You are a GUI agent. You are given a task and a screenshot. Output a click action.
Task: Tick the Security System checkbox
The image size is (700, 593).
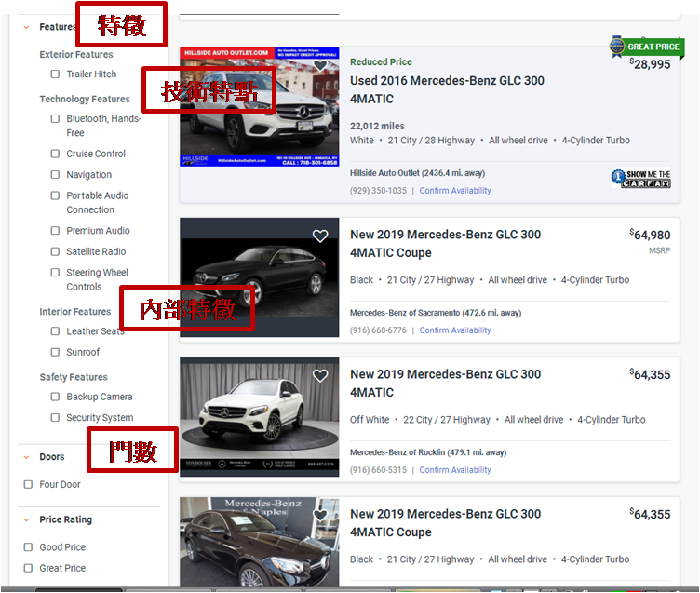pyautogui.click(x=55, y=417)
